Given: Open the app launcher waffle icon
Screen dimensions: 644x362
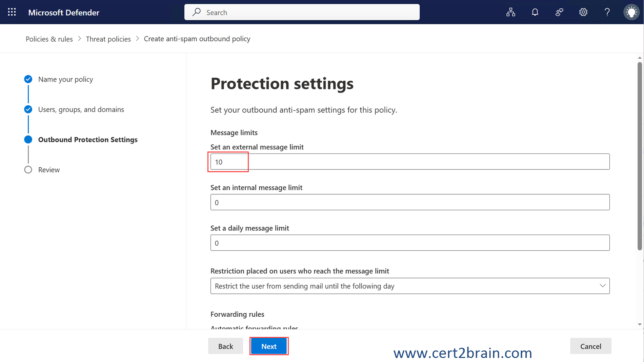Looking at the screenshot, I should (x=12, y=12).
